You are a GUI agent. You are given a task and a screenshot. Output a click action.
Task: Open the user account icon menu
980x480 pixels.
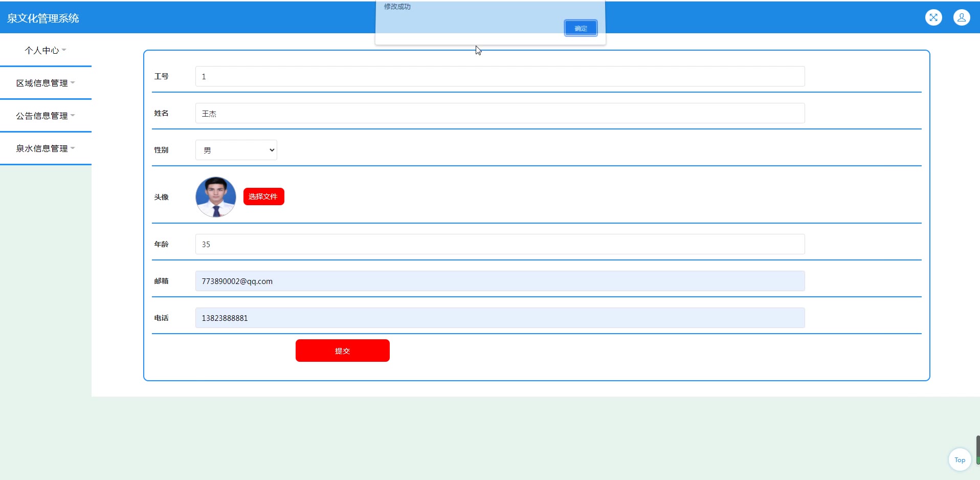(x=962, y=17)
